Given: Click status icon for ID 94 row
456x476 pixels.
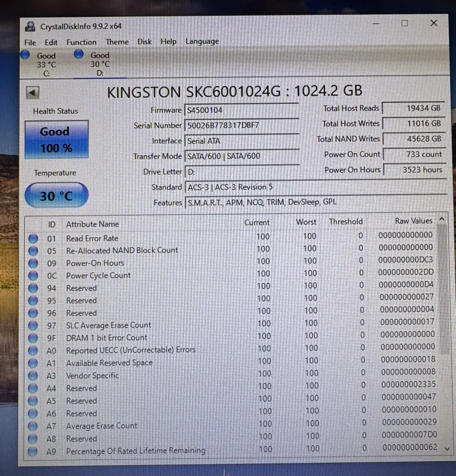Looking at the screenshot, I should [33, 288].
